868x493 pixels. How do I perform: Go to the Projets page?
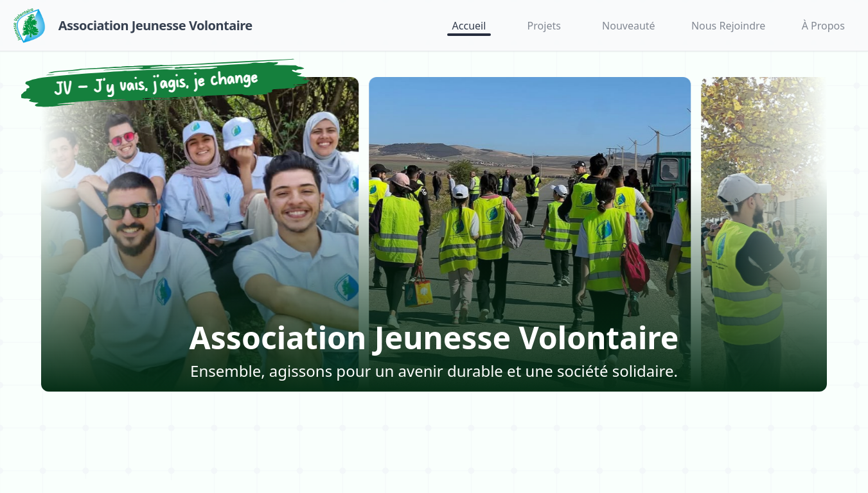(544, 26)
